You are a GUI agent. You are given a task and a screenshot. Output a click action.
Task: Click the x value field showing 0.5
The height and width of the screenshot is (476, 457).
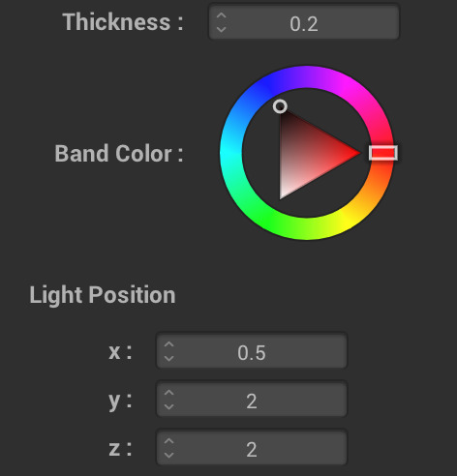(x=252, y=351)
